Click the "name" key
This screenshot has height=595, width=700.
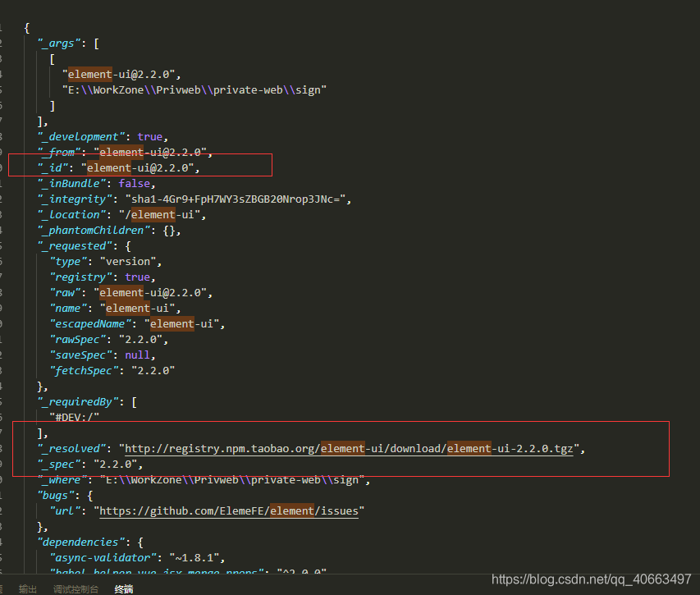[69, 309]
